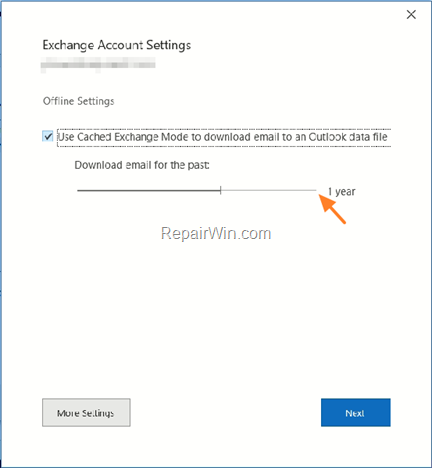
Task: Click the blank dialog area below the watermark
Action: (x=216, y=317)
